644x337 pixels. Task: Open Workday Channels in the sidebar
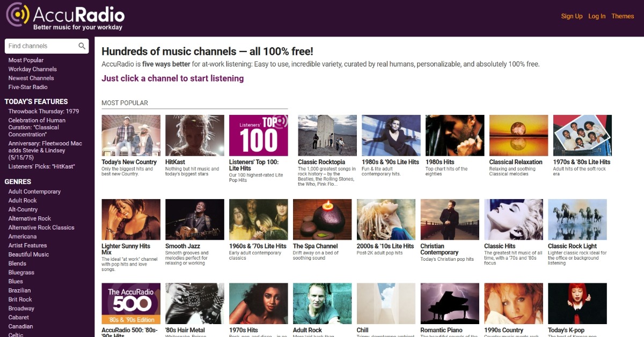tap(32, 69)
